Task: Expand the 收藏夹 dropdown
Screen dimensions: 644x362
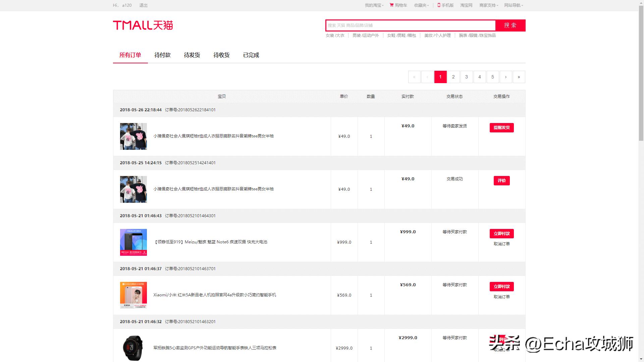Action: 421,5
